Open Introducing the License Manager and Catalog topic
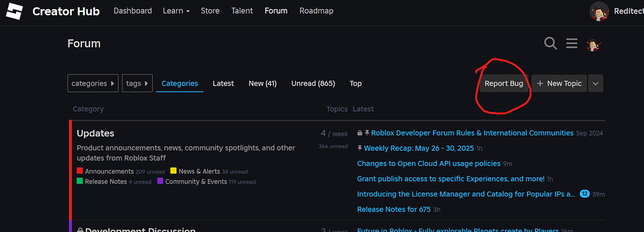The height and width of the screenshot is (232, 644). click(x=466, y=194)
